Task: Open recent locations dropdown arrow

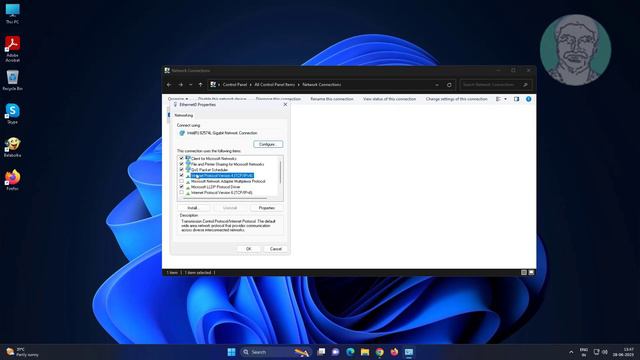Action: [191, 85]
